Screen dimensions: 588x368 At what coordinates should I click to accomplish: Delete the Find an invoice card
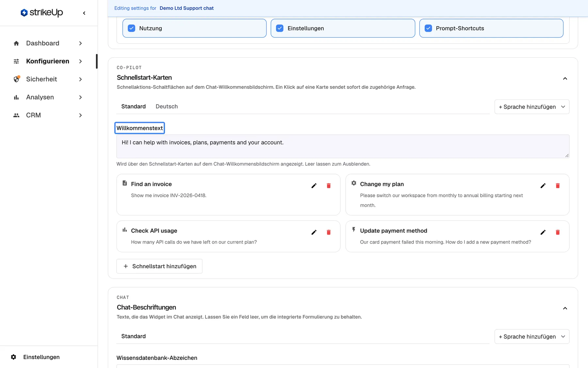(329, 186)
